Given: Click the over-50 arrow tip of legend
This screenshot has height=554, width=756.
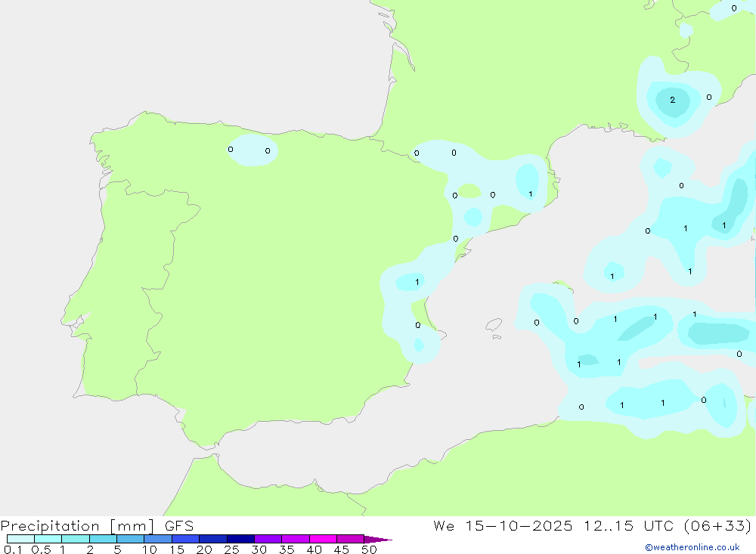Looking at the screenshot, I should coord(378,540).
